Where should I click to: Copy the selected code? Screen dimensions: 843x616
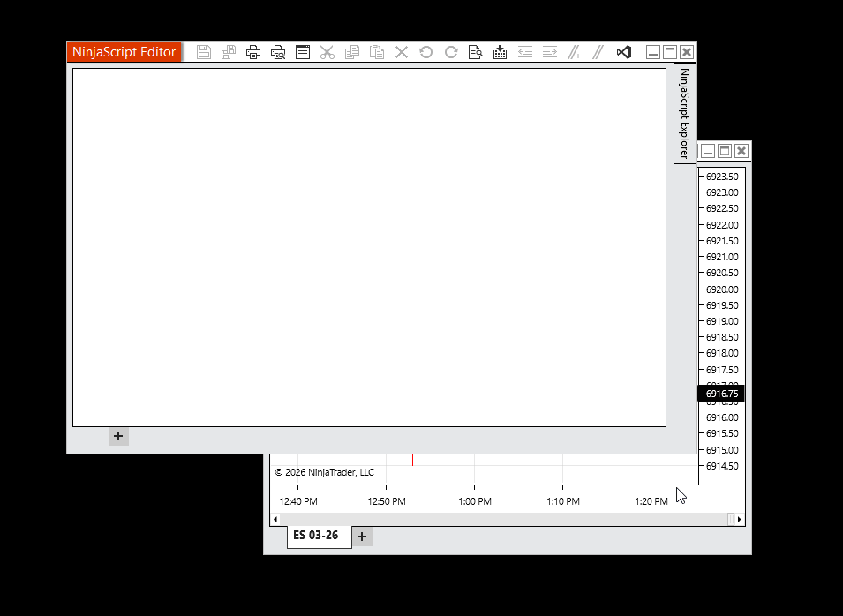(351, 51)
